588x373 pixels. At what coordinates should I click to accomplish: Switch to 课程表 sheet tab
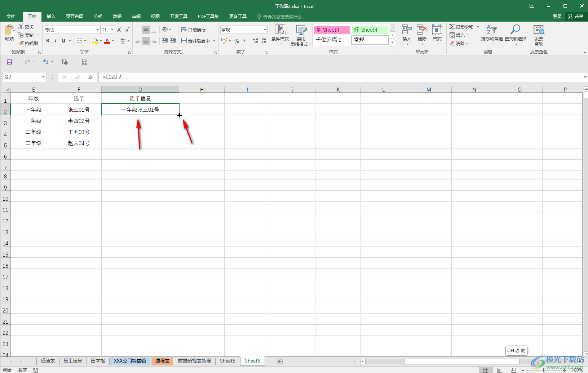click(163, 361)
